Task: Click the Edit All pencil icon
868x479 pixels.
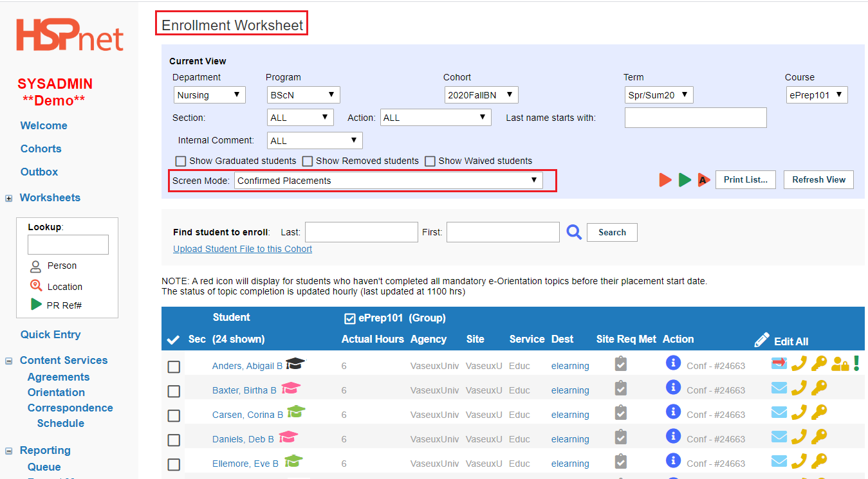Action: (762, 340)
